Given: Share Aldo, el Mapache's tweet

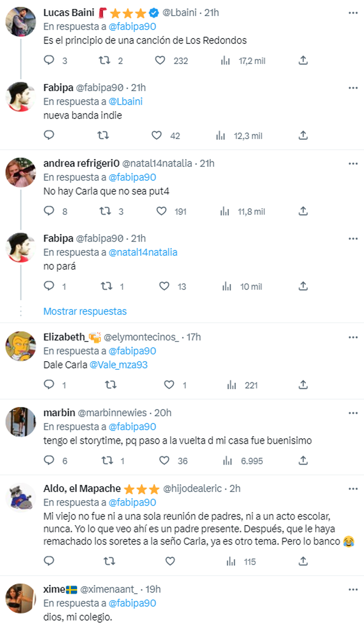Looking at the screenshot, I should [303, 561].
